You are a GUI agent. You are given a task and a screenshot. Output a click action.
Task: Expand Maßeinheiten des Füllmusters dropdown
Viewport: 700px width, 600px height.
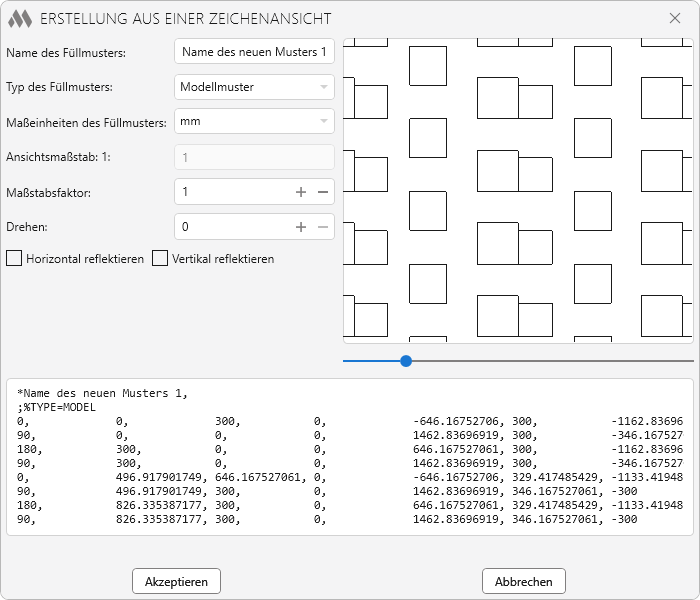[x=254, y=122]
